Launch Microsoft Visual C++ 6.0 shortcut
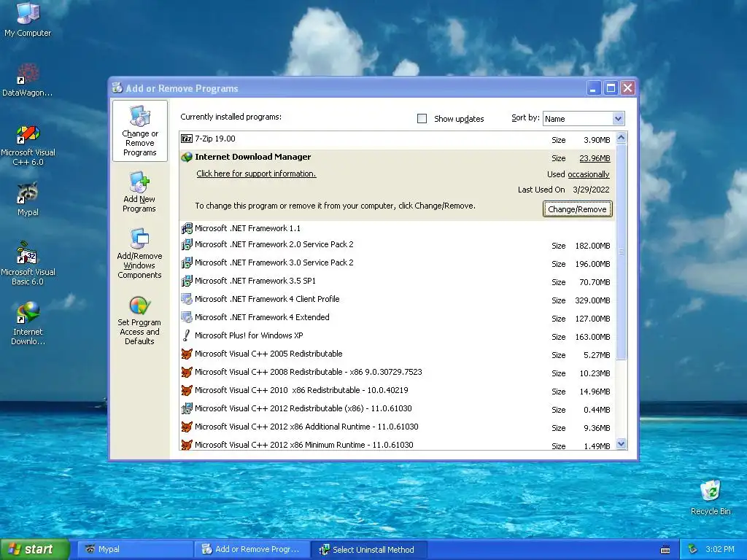Viewport: 747px width, 560px height. click(x=28, y=145)
